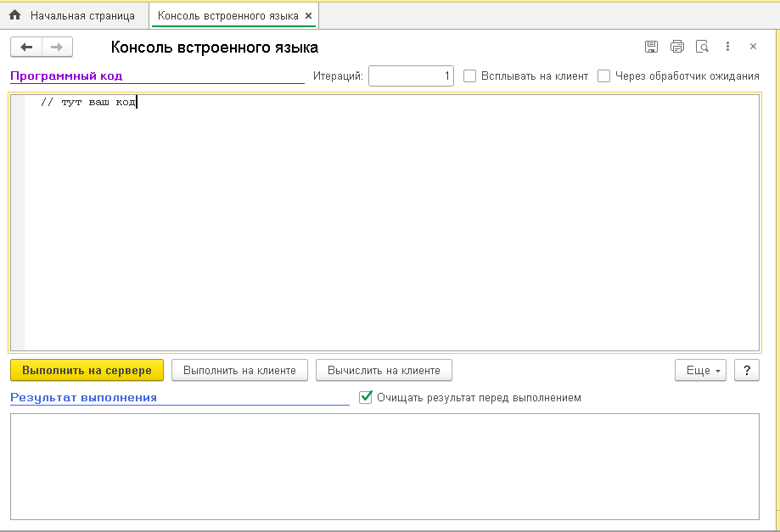780x532 pixels.
Task: Click the Выполнить на клиенте button
Action: (239, 370)
